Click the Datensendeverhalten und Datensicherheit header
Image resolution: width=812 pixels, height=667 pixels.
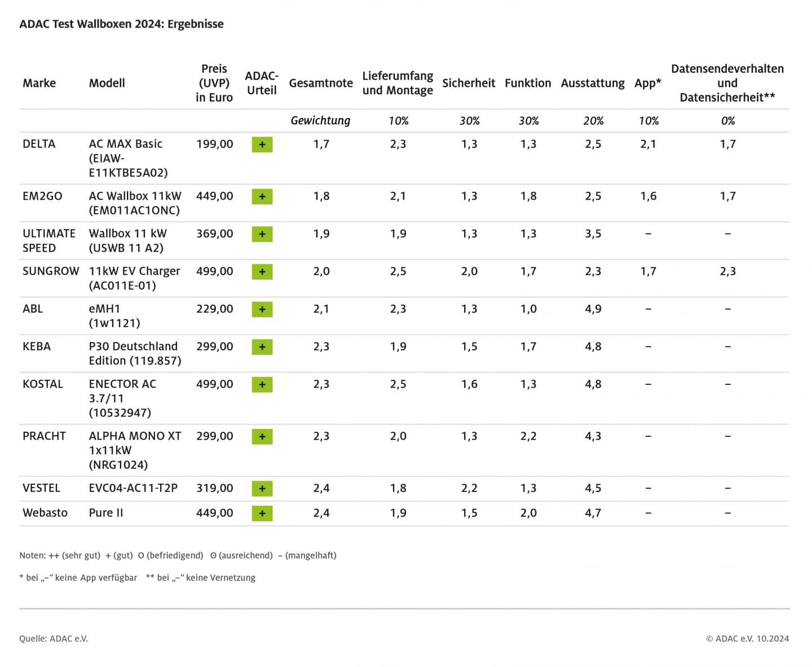point(727,83)
